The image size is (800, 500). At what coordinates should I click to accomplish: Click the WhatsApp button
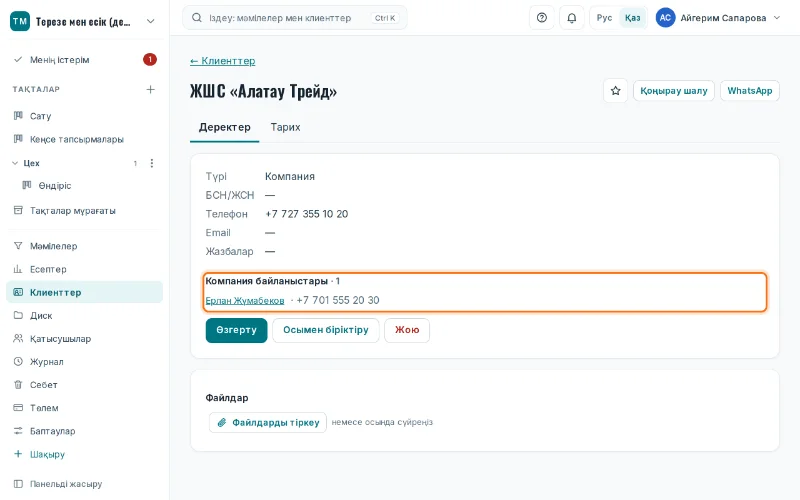pos(749,91)
